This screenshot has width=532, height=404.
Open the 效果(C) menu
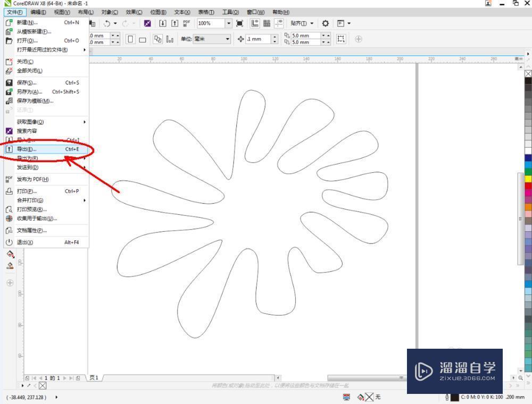(x=134, y=12)
